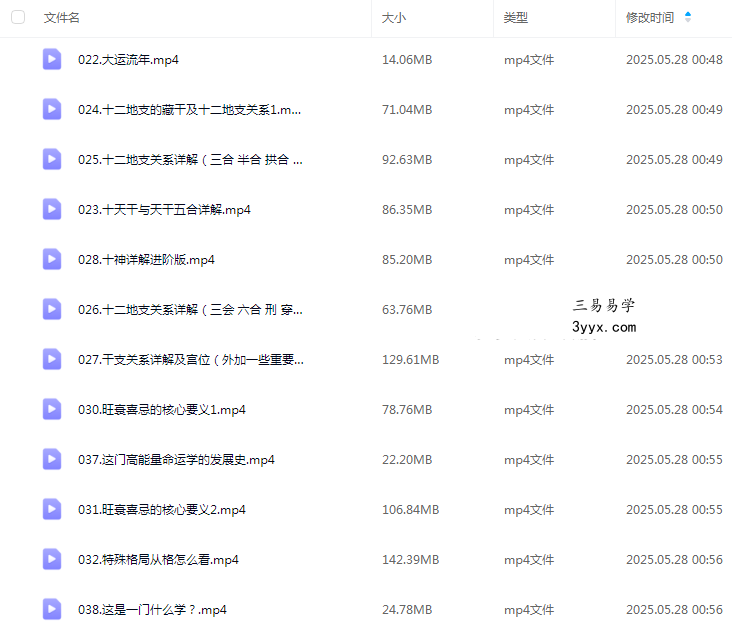Click the video icon for 037.这门高能量命运学的发展史
Viewport: 732px width, 630px height.
click(52, 459)
